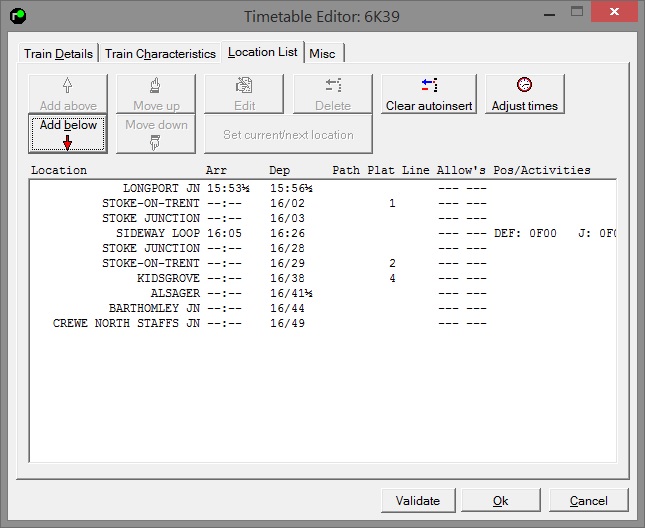The height and width of the screenshot is (528, 645).
Task: Close the Timetable Editor window
Action: coord(614,12)
